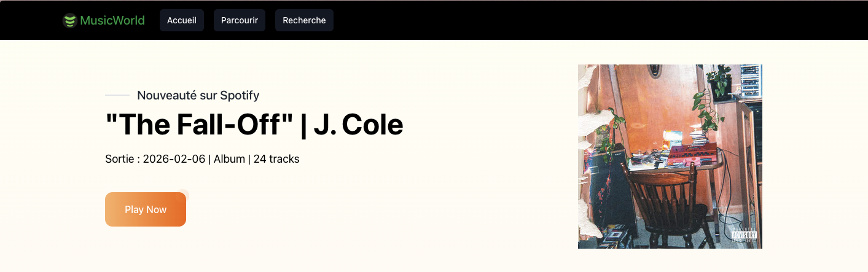Click the green MusicWorld logo icon

70,21
